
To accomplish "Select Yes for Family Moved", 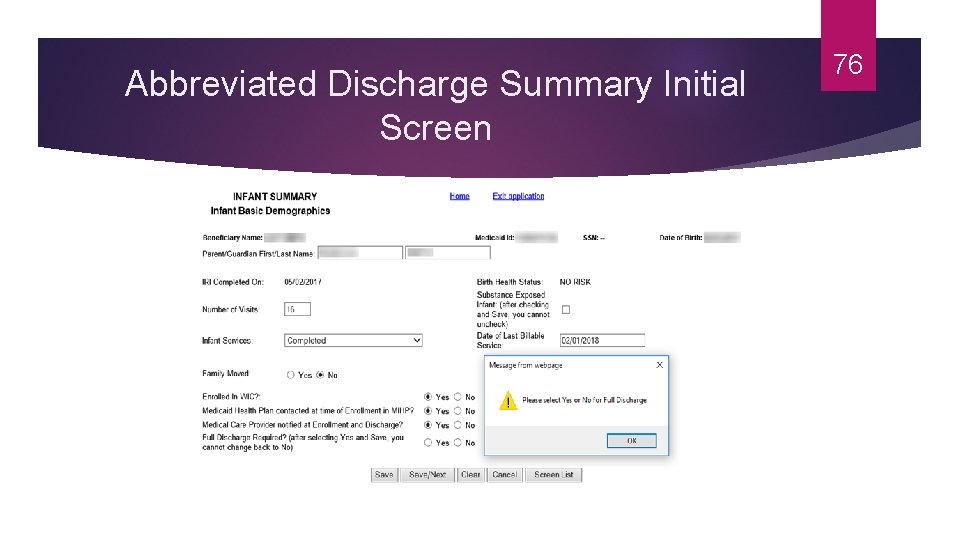I will click(290, 375).
